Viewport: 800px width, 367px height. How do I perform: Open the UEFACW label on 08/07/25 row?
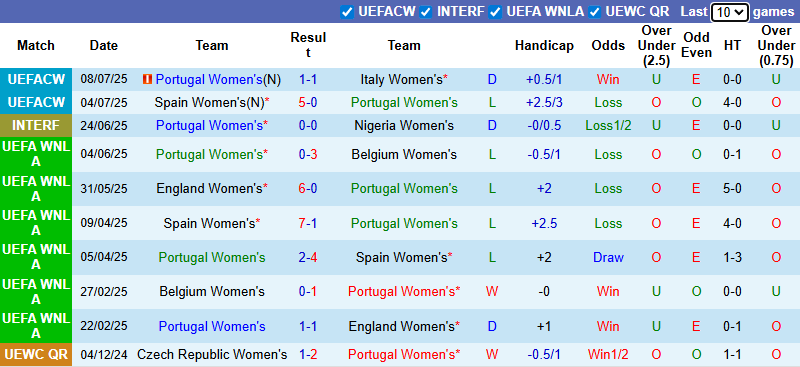tap(36, 80)
